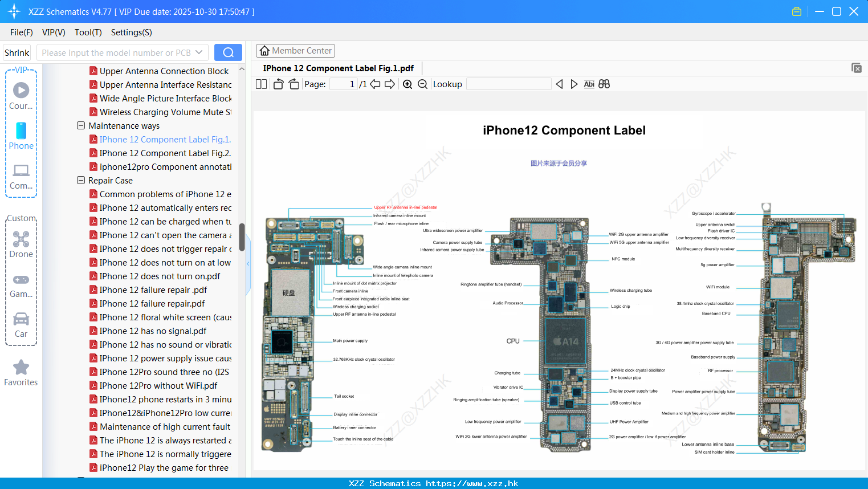Open the VIP(V) menu
Image resolution: width=868 pixels, height=489 pixels.
click(x=54, y=32)
